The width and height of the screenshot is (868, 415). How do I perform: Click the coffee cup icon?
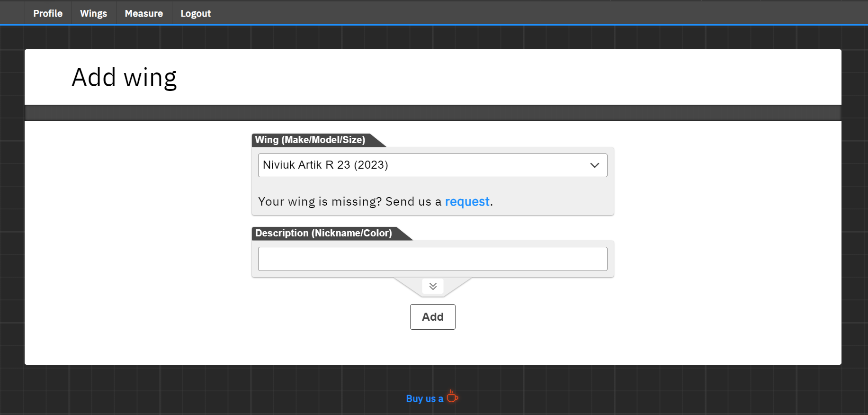pos(452,397)
